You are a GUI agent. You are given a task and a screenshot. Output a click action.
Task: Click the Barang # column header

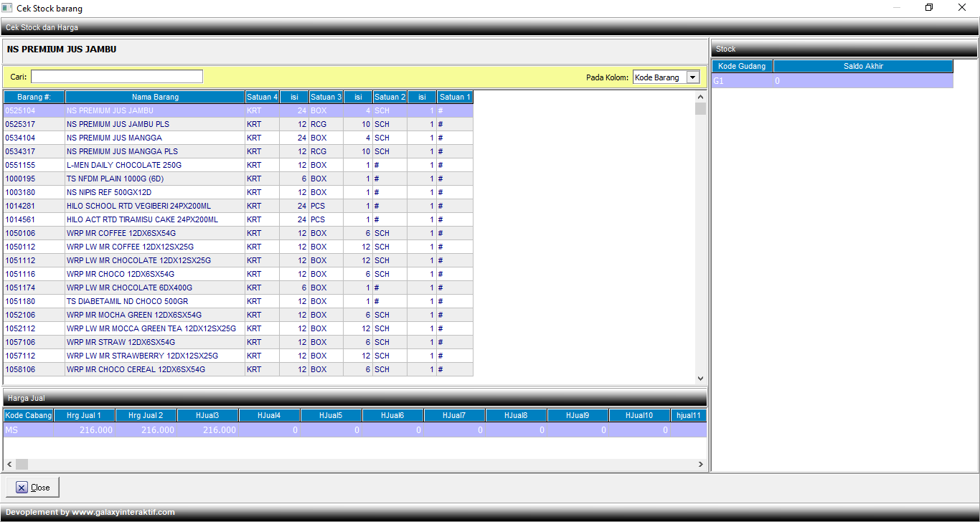[34, 97]
